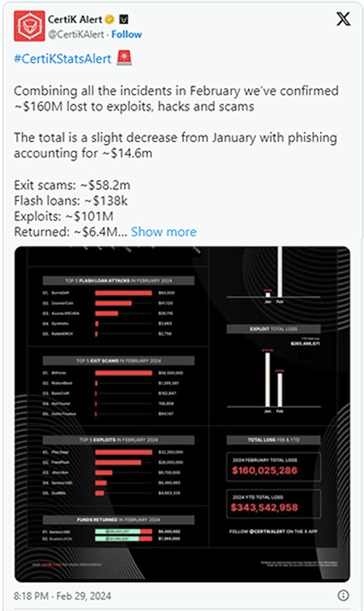Open the CertiK Alert display name link
This screenshot has width=364, height=611.
(75, 19)
